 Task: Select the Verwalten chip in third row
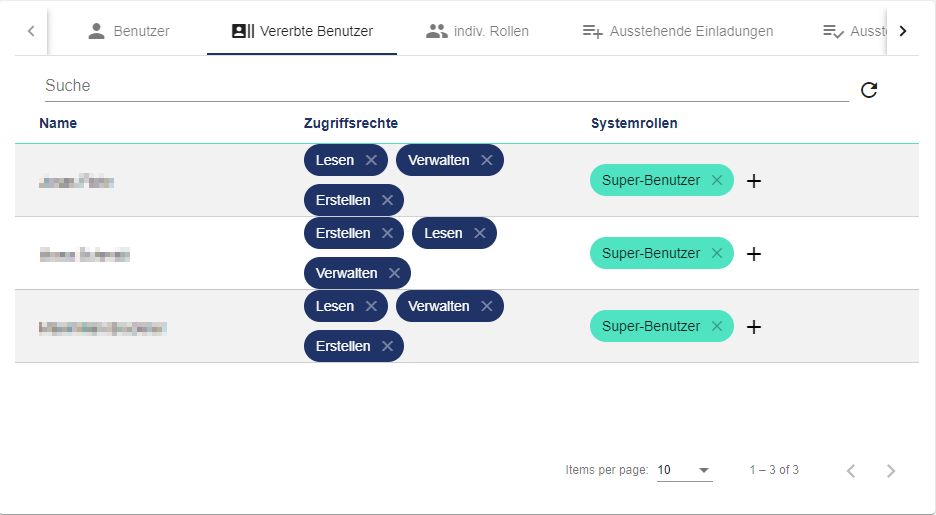pyautogui.click(x=438, y=306)
